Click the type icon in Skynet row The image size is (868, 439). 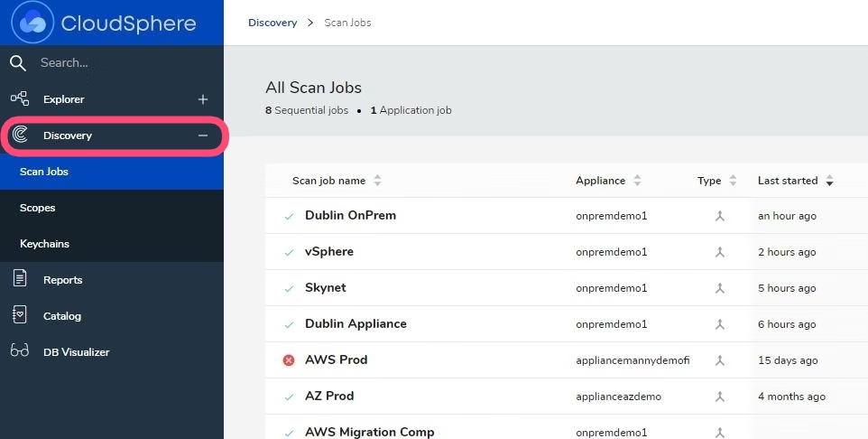(x=720, y=288)
